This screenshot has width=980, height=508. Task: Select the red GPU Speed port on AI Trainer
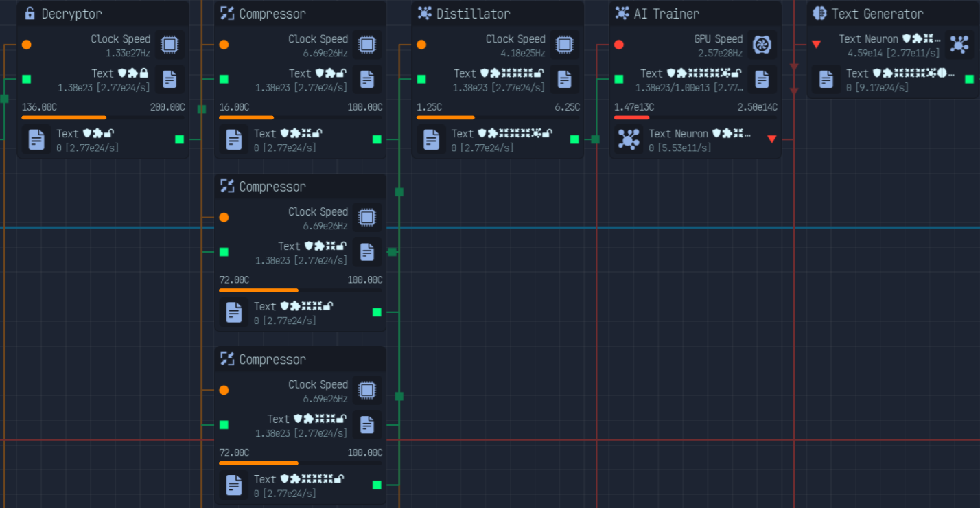619,45
